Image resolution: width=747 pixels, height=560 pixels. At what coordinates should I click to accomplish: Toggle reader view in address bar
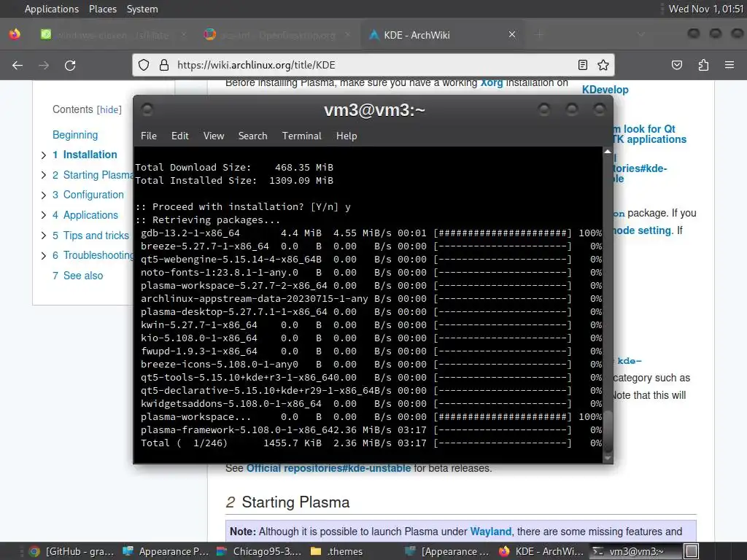582,65
